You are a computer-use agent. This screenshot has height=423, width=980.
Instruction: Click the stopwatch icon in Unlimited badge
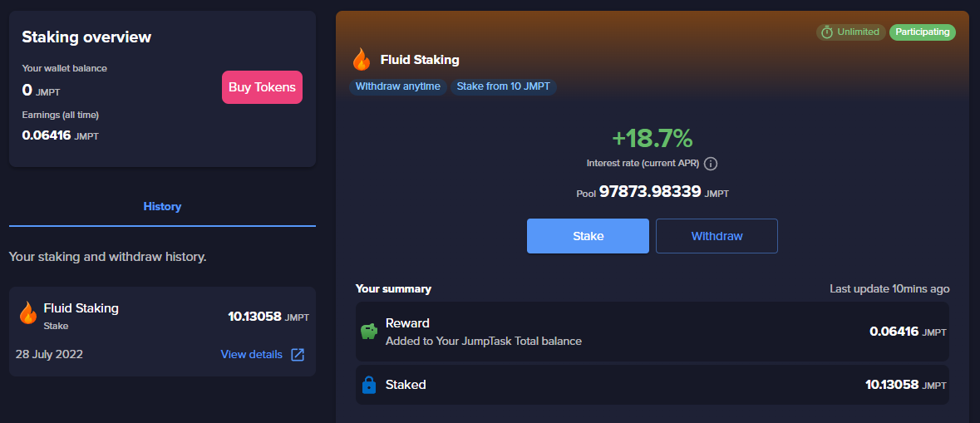pos(827,32)
